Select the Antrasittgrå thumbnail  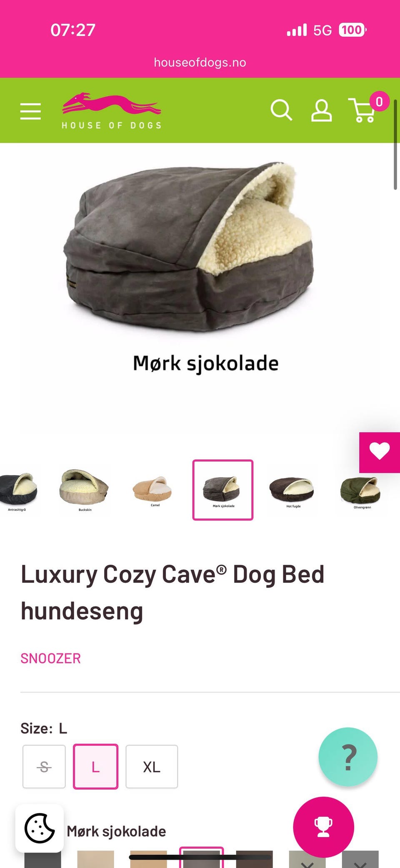(x=17, y=490)
